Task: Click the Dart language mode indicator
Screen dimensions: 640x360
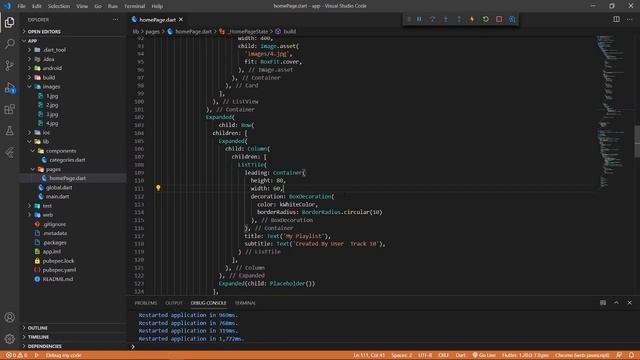Action: click(460, 355)
